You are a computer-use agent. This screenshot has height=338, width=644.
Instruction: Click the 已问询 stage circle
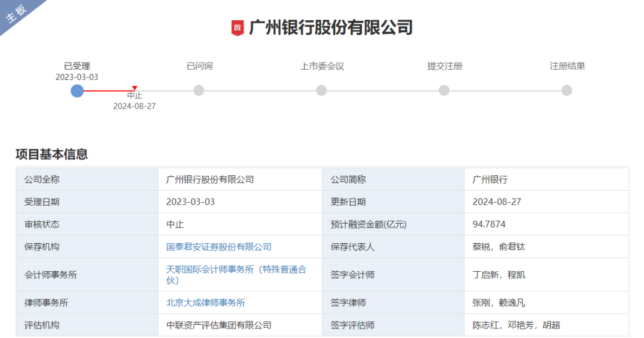[199, 91]
